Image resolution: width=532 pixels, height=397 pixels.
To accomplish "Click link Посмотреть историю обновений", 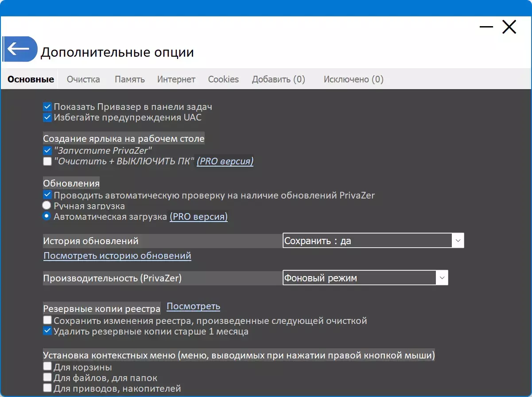I will coord(117,256).
